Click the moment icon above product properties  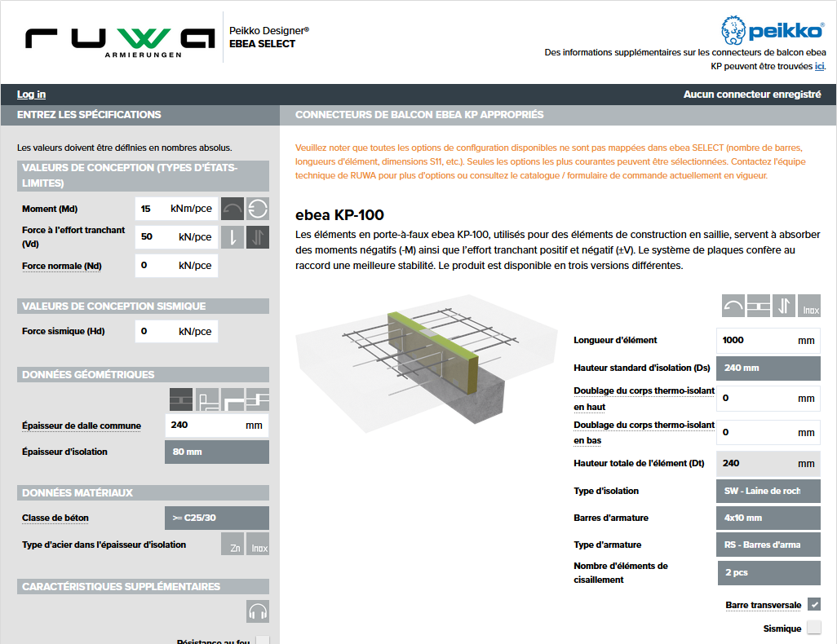[x=733, y=306]
